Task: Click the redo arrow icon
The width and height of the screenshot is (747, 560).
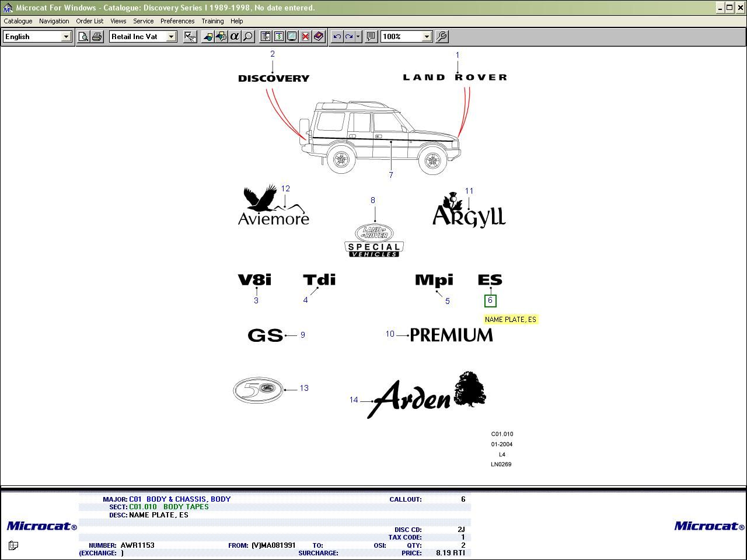Action: (349, 36)
